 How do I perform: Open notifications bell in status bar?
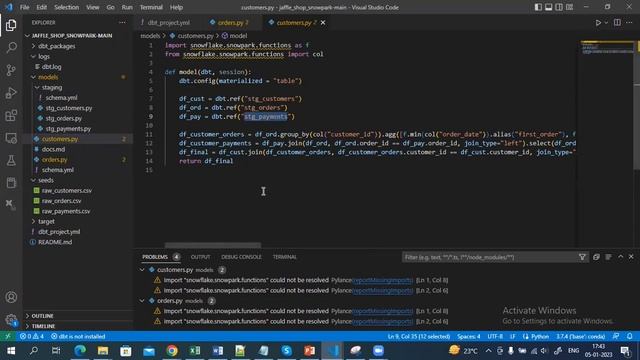point(630,336)
